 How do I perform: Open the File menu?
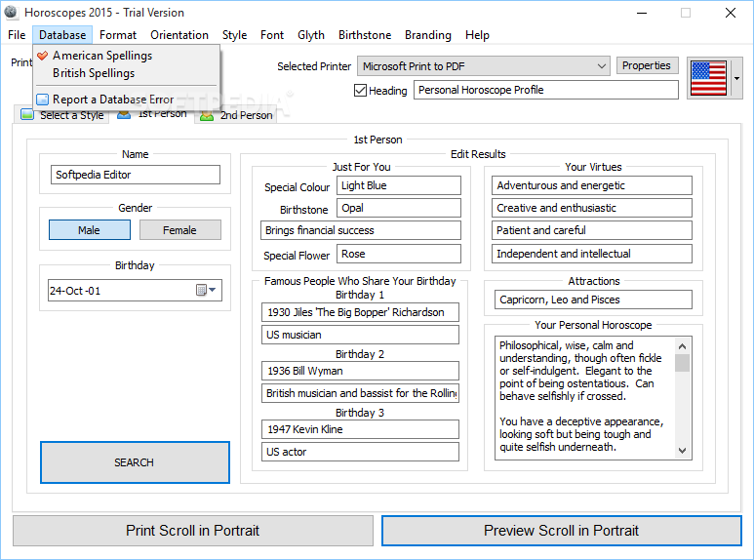(x=17, y=35)
